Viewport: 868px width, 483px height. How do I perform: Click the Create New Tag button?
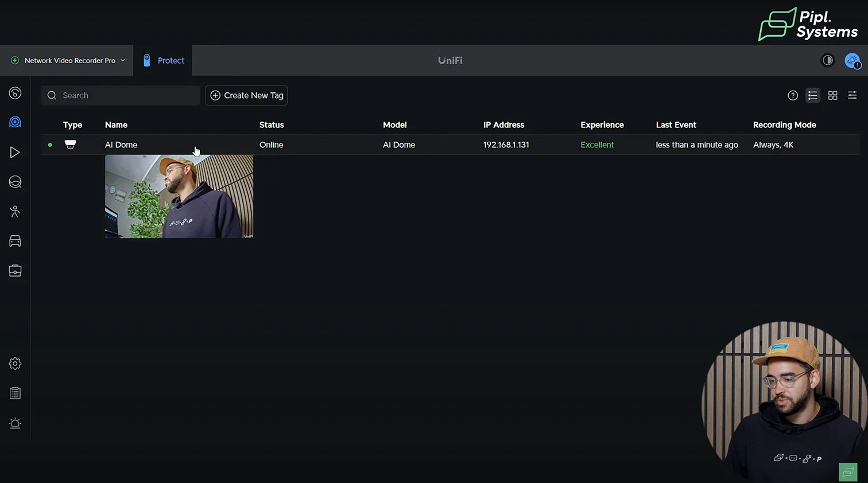tap(246, 96)
